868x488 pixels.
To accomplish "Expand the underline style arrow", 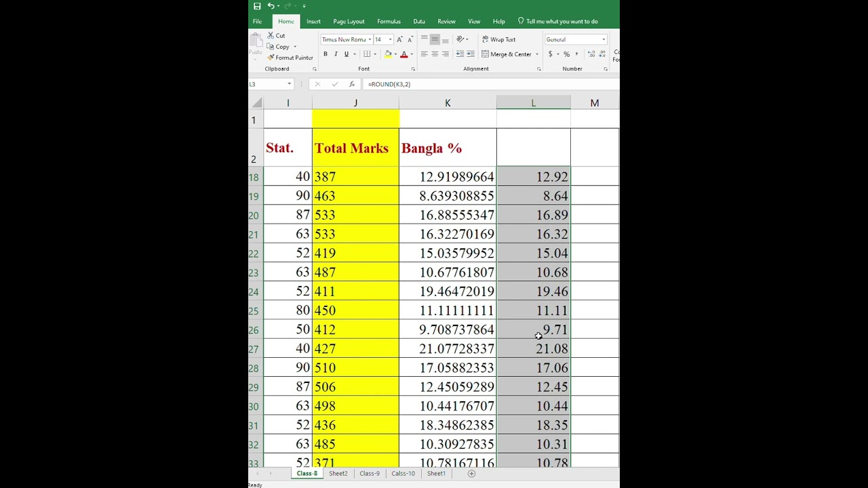I will [x=354, y=54].
